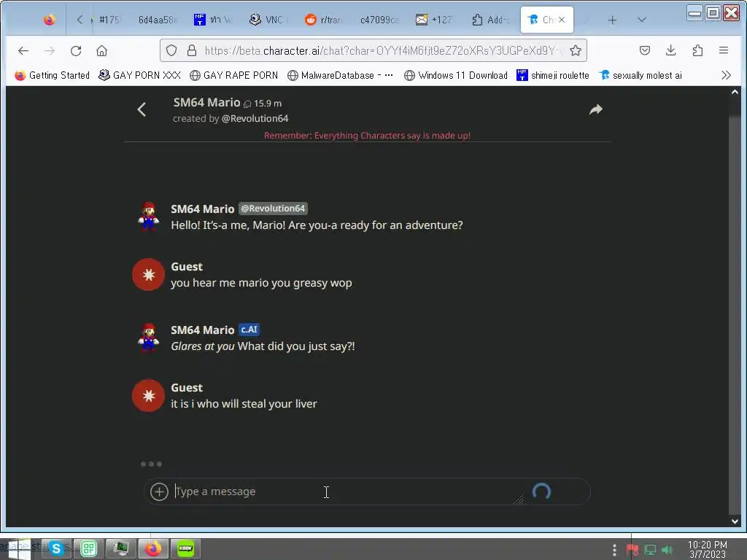Open the volume speaker tray icon

tap(667, 550)
